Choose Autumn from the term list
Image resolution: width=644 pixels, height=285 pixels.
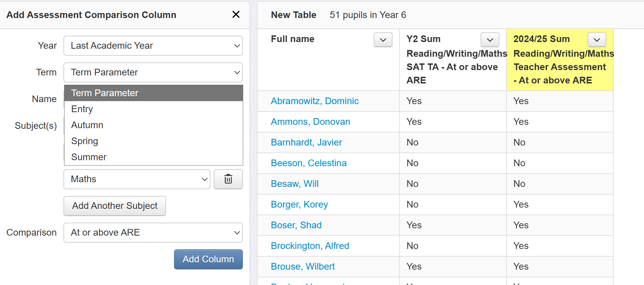87,125
